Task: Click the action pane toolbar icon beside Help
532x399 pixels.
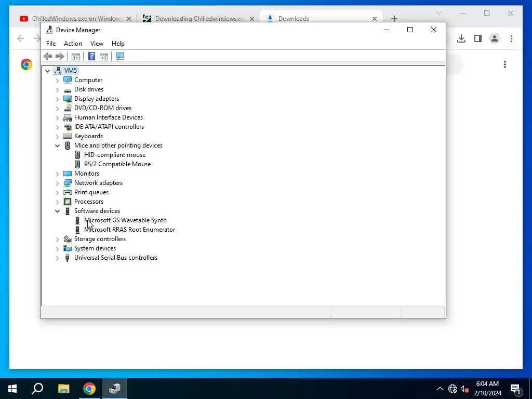Action: 104,56
